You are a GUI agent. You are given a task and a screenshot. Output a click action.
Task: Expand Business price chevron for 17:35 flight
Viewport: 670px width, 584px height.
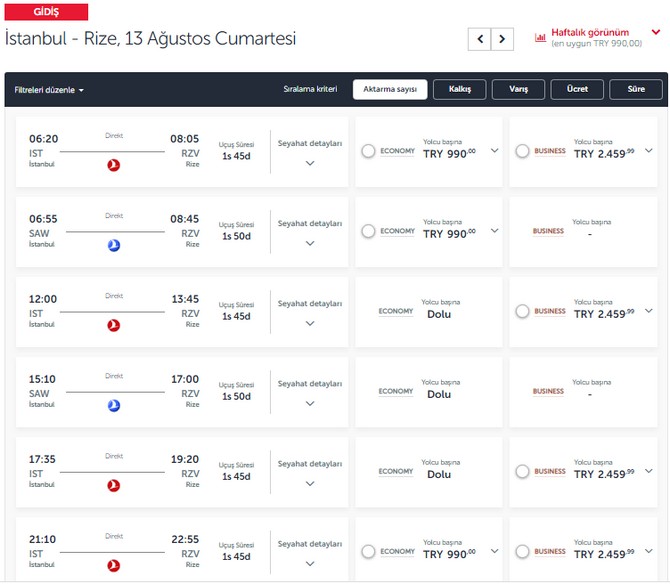(648, 471)
